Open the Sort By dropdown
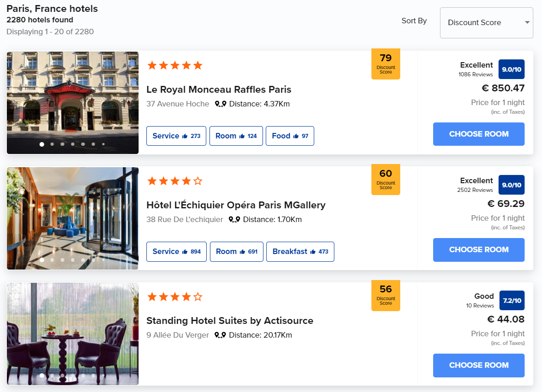Screen dimensions: 542x392 (x=486, y=23)
